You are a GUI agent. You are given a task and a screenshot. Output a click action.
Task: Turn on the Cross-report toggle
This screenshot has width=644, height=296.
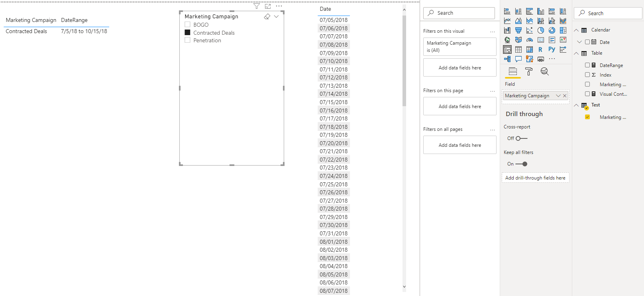(521, 138)
